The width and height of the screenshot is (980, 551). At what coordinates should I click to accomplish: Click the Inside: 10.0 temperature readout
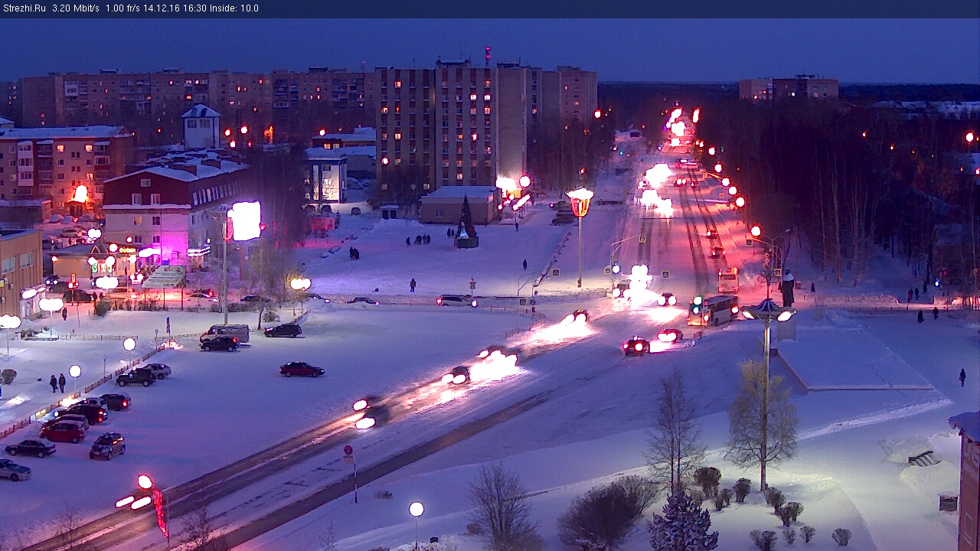pyautogui.click(x=235, y=8)
